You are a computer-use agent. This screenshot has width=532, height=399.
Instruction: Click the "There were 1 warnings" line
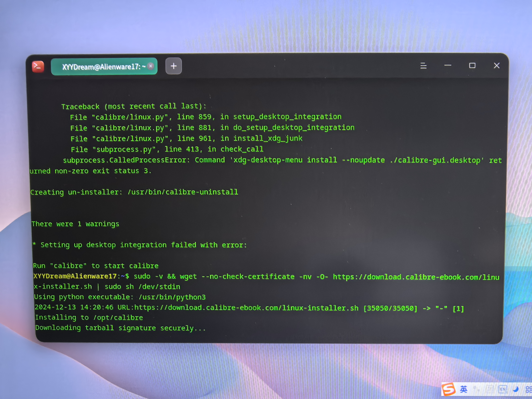tap(75, 224)
